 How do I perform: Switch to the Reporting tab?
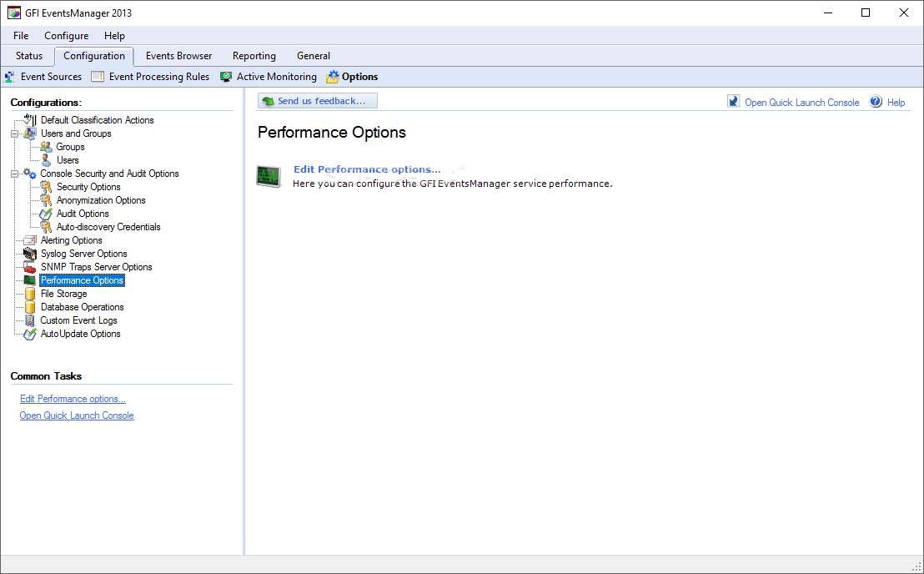[x=254, y=56]
